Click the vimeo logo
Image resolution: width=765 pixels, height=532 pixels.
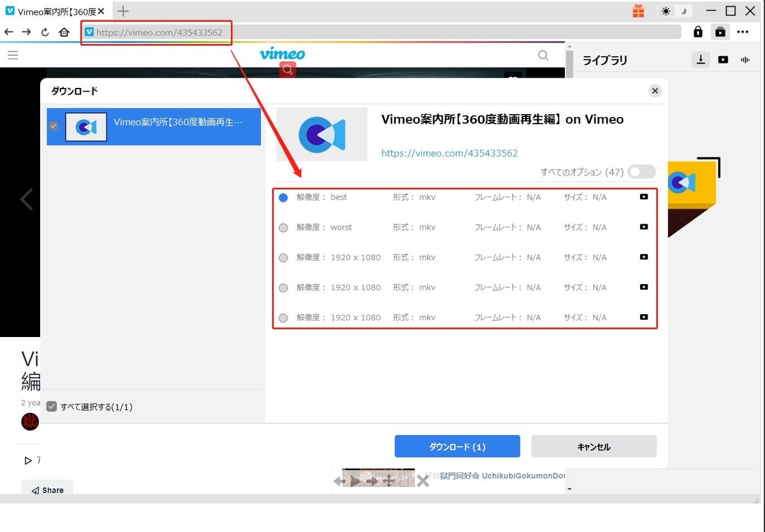point(282,54)
